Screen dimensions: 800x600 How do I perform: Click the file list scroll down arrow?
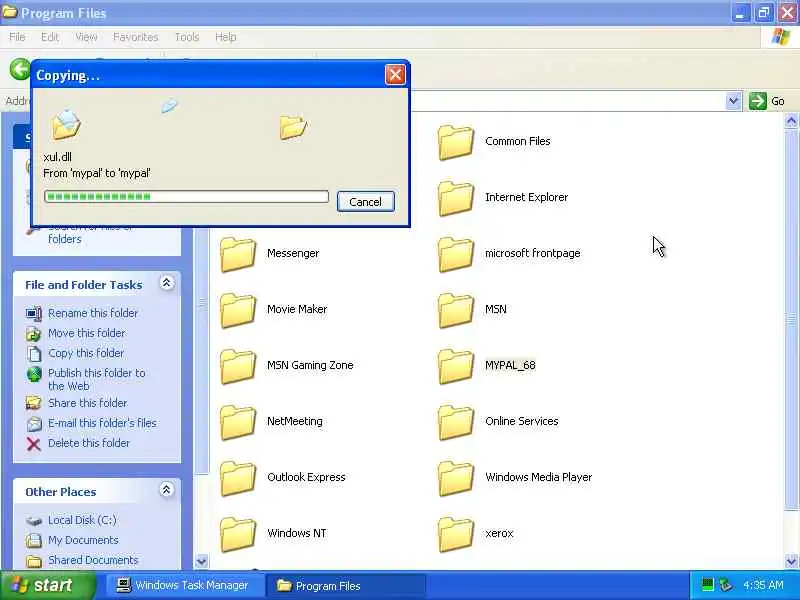(791, 561)
